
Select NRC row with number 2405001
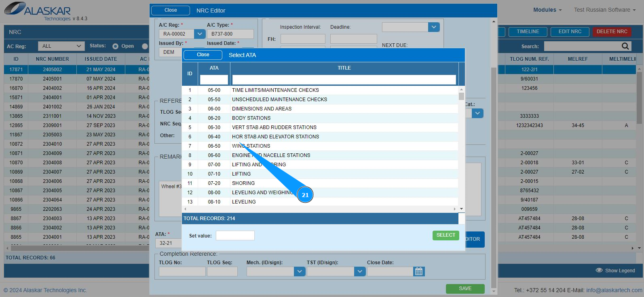(x=77, y=79)
